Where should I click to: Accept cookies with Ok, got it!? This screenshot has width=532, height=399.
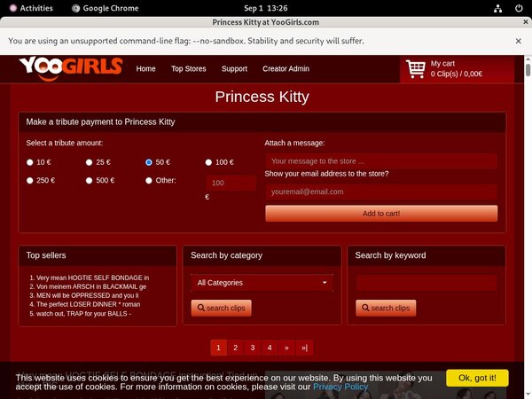pyautogui.click(x=477, y=378)
